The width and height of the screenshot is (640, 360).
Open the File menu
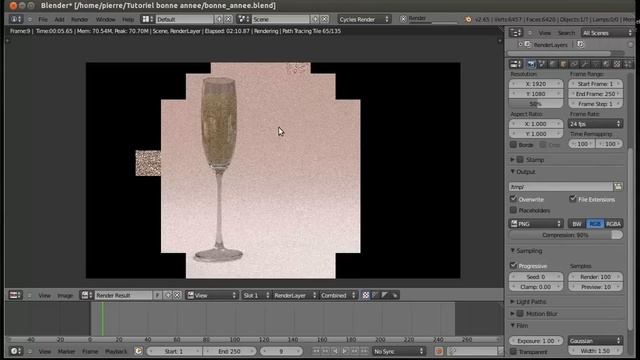[x=43, y=19]
